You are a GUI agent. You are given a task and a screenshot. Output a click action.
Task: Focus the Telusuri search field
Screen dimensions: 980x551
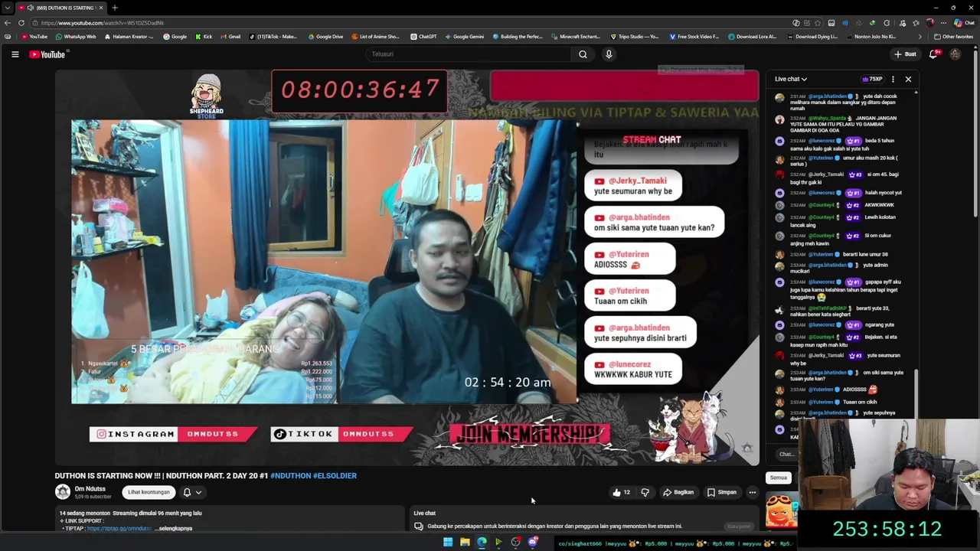pyautogui.click(x=469, y=54)
